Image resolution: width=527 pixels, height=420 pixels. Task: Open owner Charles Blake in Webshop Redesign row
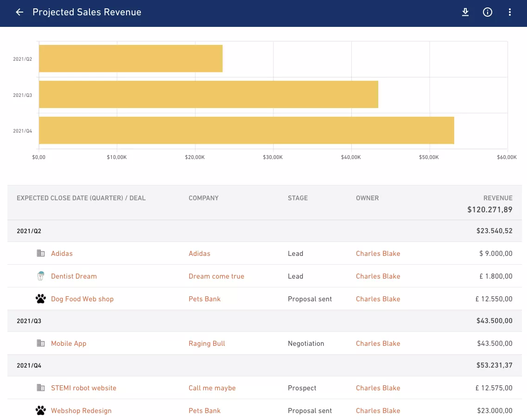click(378, 411)
